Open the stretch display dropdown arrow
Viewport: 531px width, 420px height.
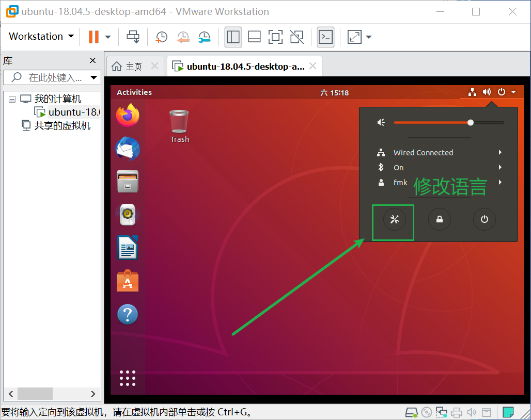(369, 37)
